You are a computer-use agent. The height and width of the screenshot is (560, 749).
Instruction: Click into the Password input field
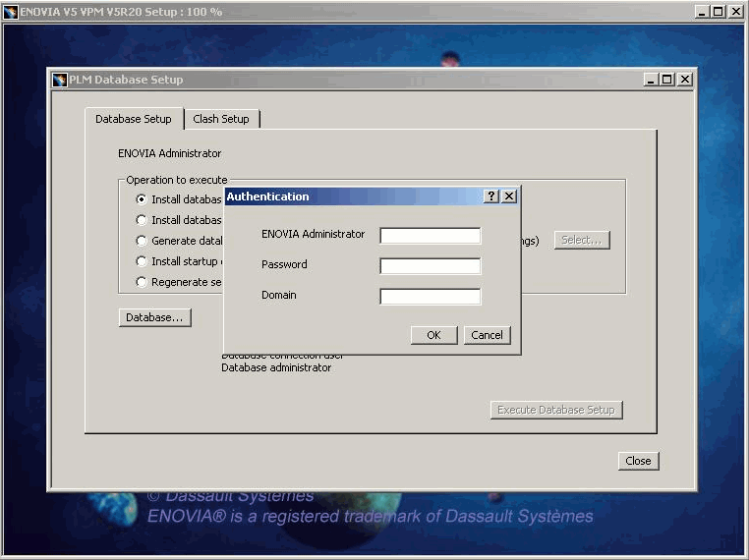pyautogui.click(x=431, y=266)
